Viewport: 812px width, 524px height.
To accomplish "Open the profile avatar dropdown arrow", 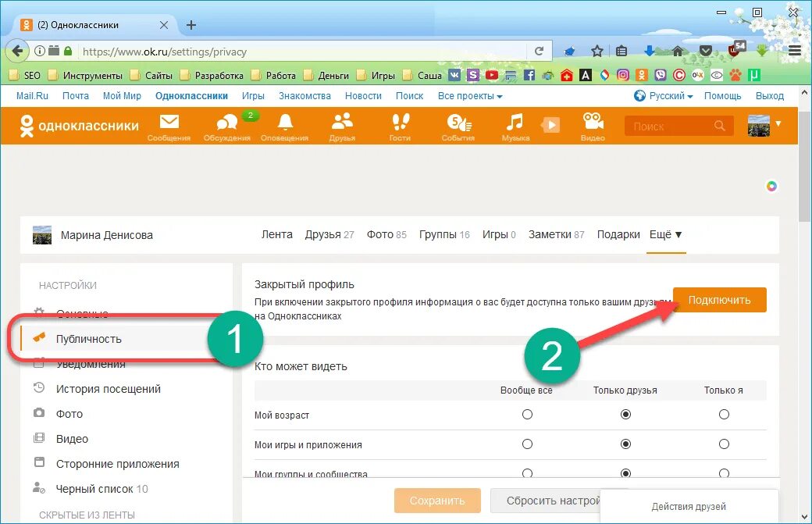I will pyautogui.click(x=778, y=123).
